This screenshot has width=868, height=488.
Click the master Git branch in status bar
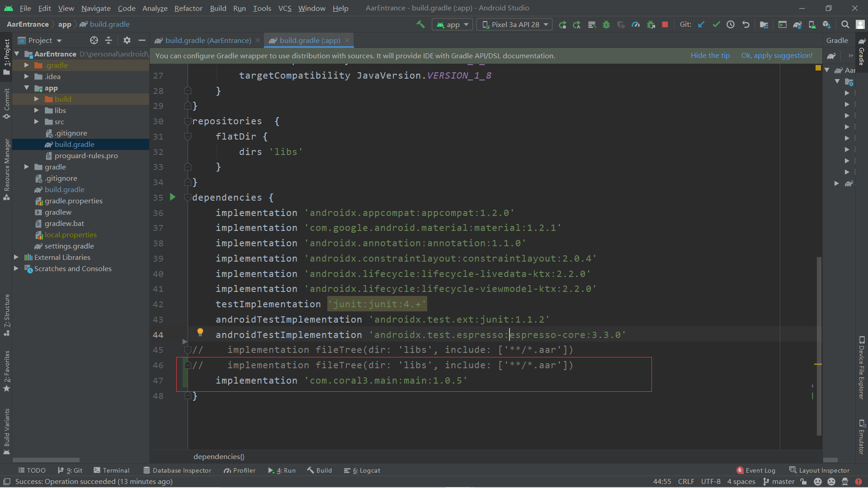778,482
